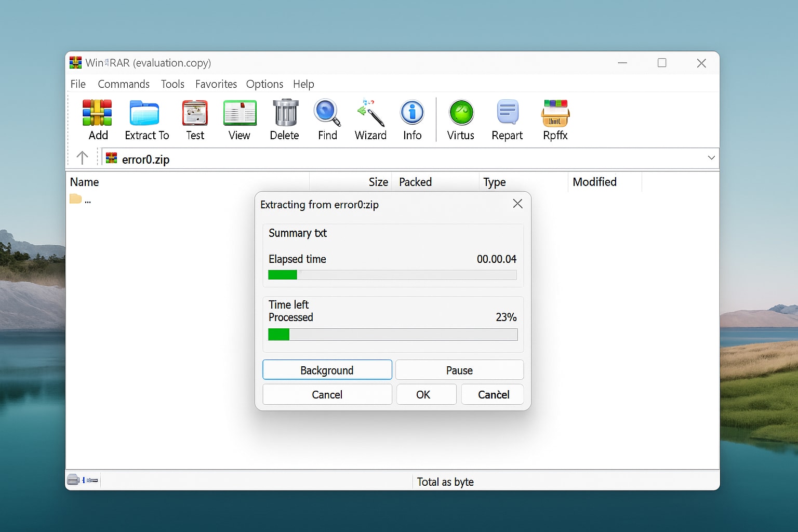The width and height of the screenshot is (798, 532).
Task: Click the "23%" processed value
Action: tap(506, 317)
